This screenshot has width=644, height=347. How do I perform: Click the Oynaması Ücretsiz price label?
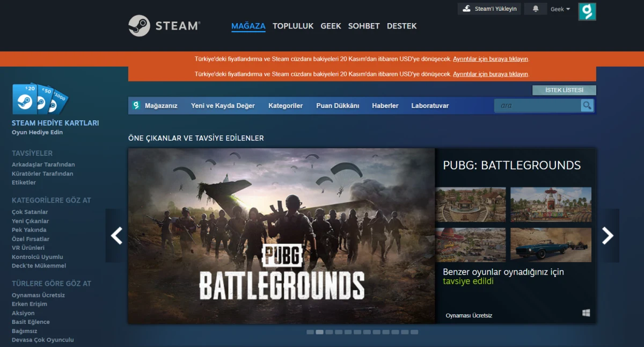tap(469, 315)
